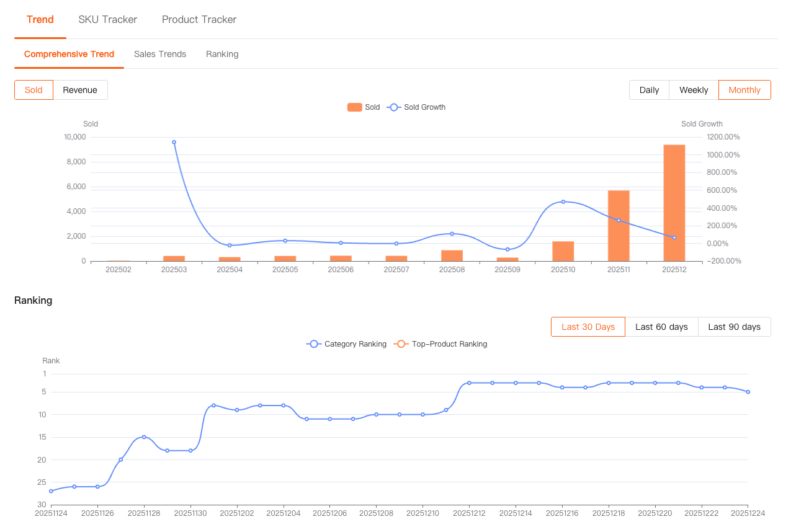The height and width of the screenshot is (532, 791).
Task: Select the Last 30 Days range
Action: tap(588, 327)
